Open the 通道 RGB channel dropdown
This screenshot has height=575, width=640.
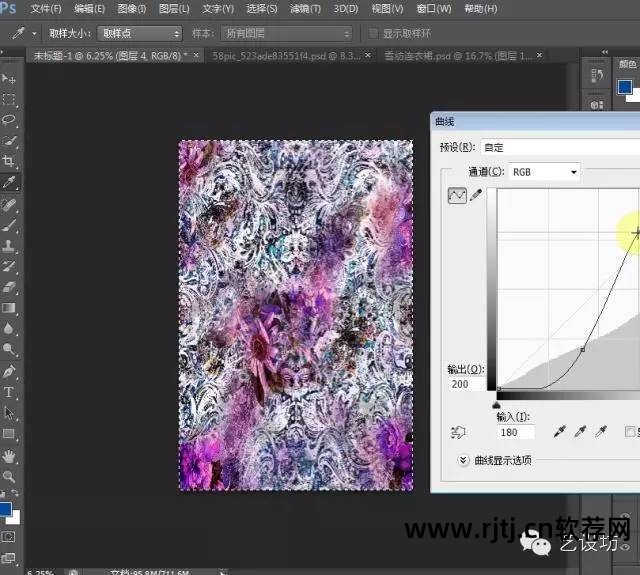pyautogui.click(x=544, y=172)
